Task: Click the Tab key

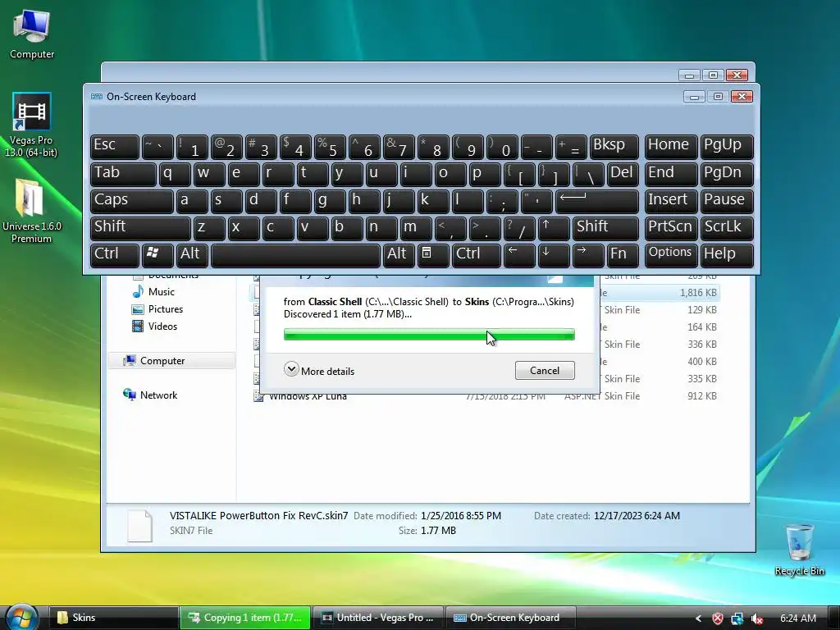Action: (123, 174)
